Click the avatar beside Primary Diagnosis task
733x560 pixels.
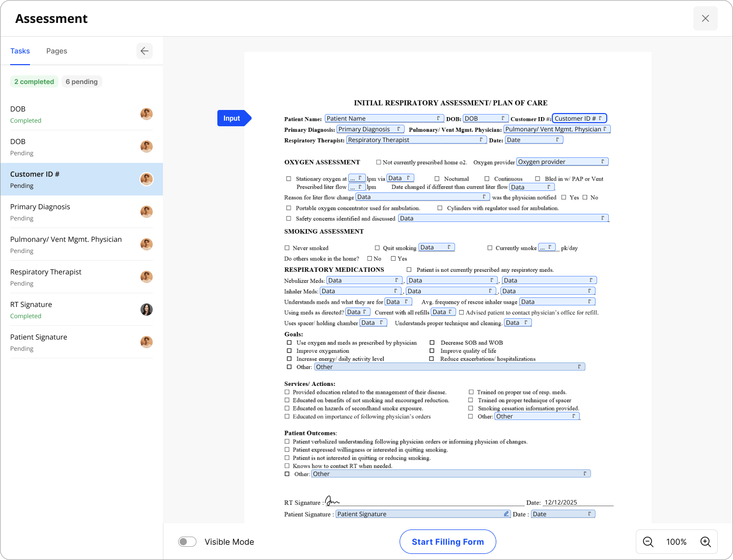[147, 212]
